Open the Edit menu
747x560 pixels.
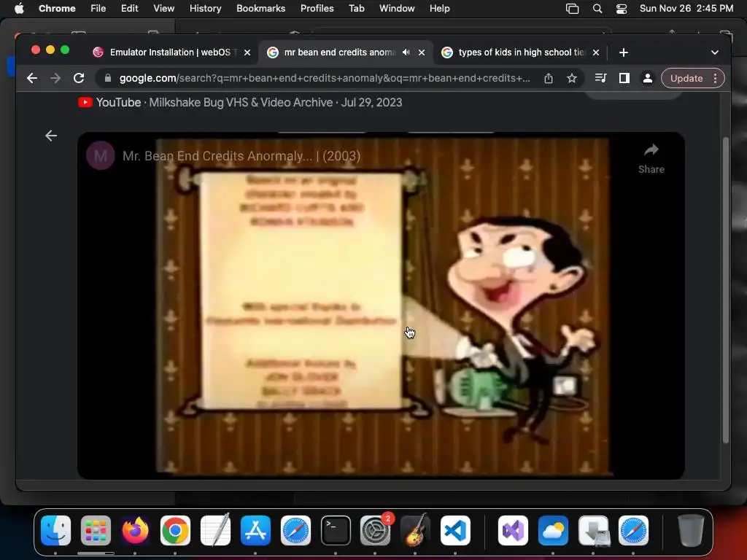point(129,8)
